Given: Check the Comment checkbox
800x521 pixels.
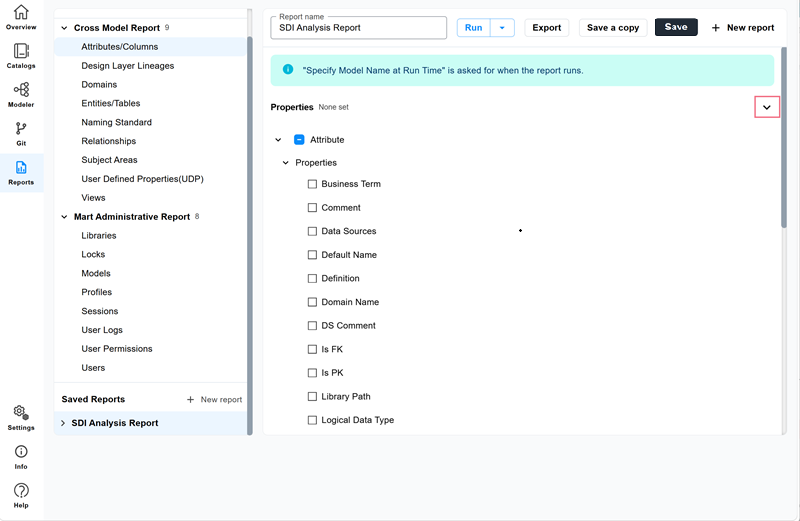Looking at the screenshot, I should [312, 208].
